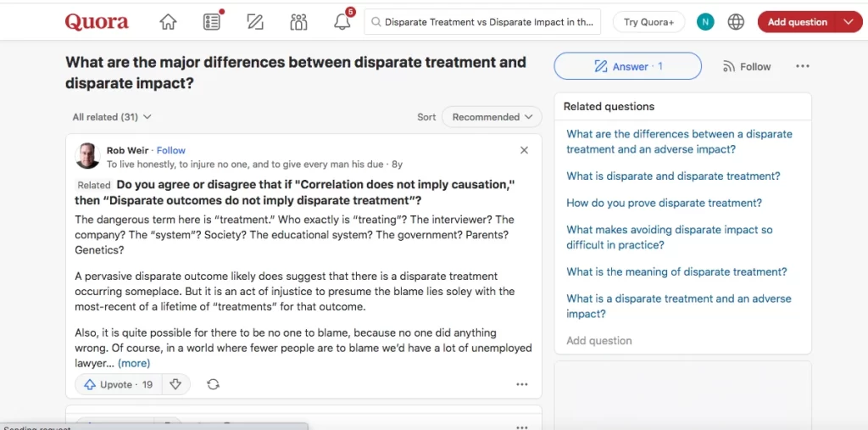
Task: Open 'What is disparate and disparate treatment?' link
Action: tap(673, 176)
